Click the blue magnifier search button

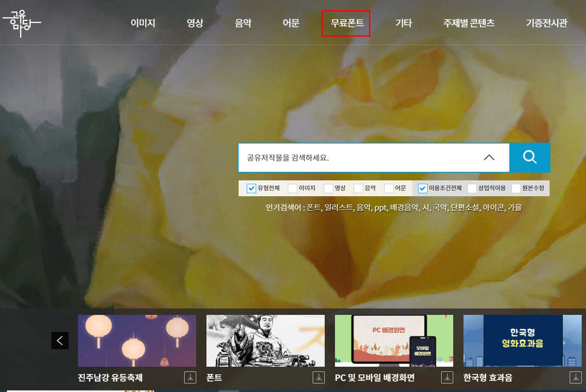click(x=530, y=158)
